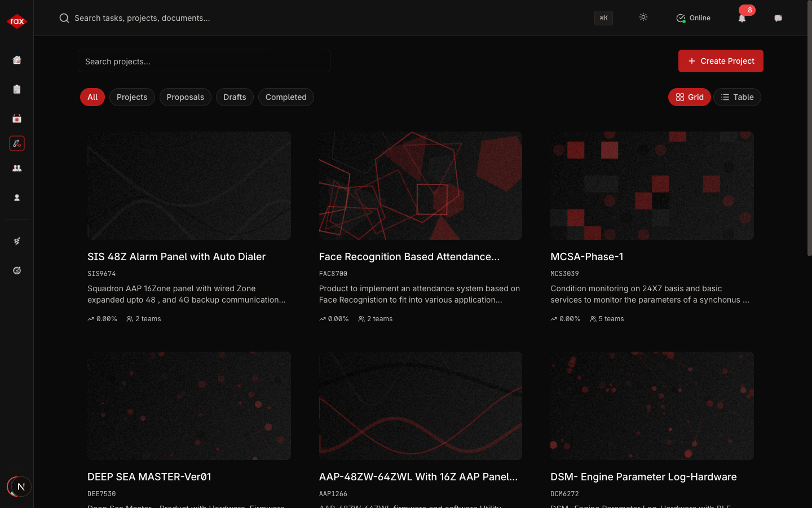
Task: Toggle light/dark theme with sun icon
Action: click(643, 17)
